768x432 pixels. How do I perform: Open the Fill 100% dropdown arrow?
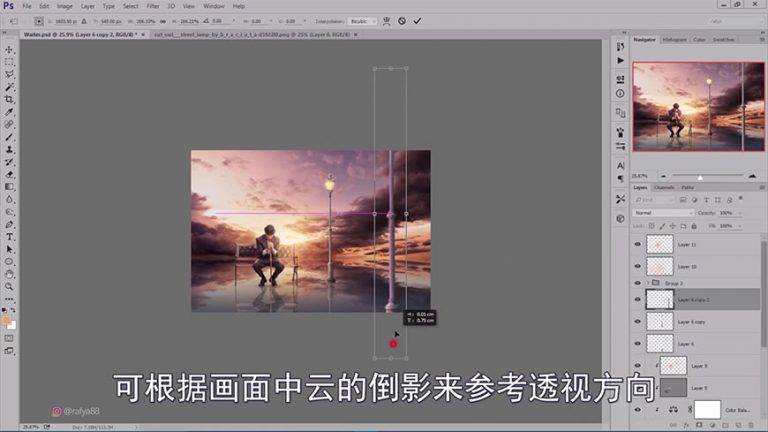740,226
